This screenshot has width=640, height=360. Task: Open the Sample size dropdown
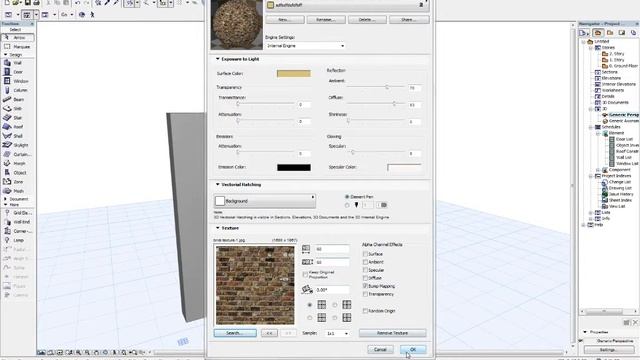point(337,333)
